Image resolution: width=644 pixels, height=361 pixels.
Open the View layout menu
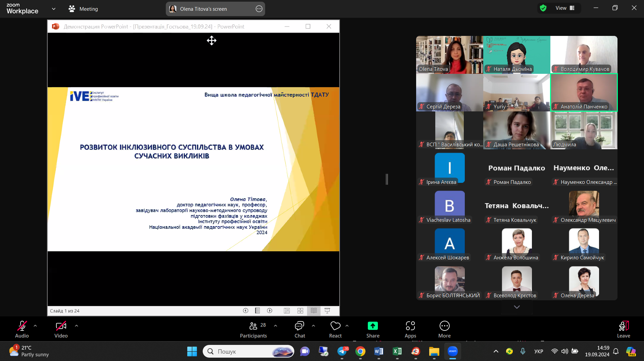pos(565,8)
